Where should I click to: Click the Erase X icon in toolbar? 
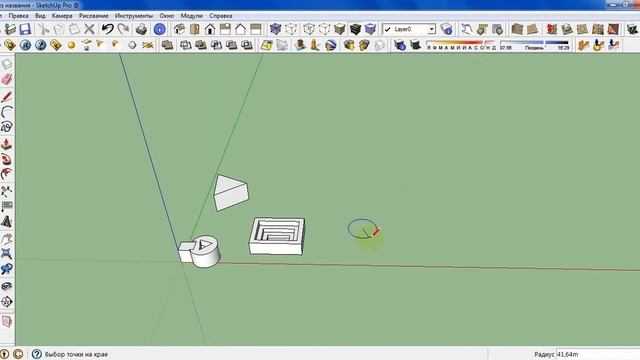89,29
